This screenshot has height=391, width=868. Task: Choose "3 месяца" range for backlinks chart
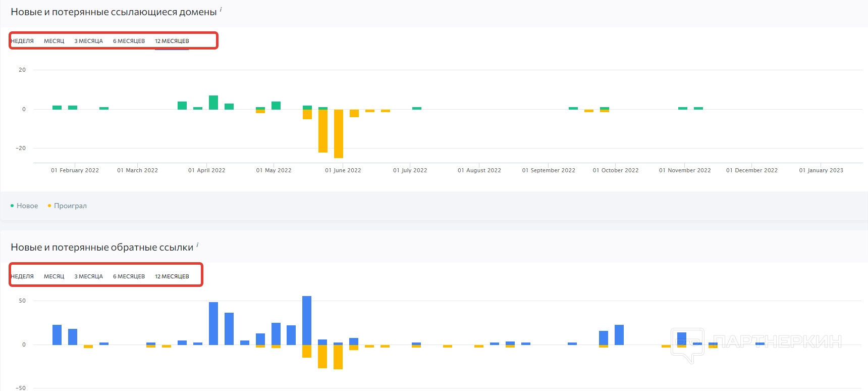coord(88,276)
